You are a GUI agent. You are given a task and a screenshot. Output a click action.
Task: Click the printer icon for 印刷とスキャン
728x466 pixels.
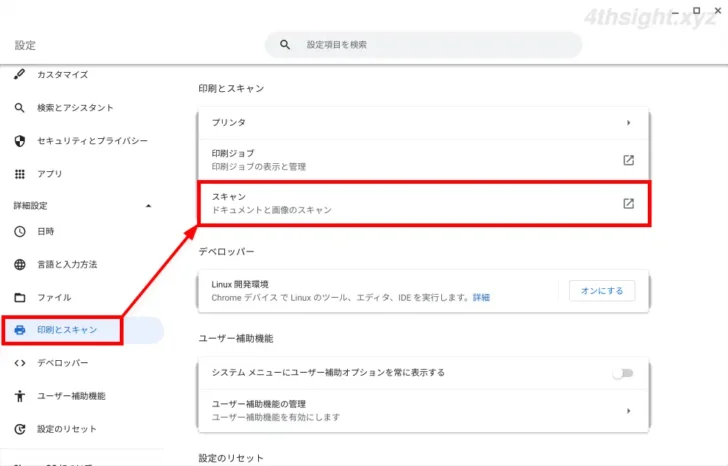coord(20,330)
